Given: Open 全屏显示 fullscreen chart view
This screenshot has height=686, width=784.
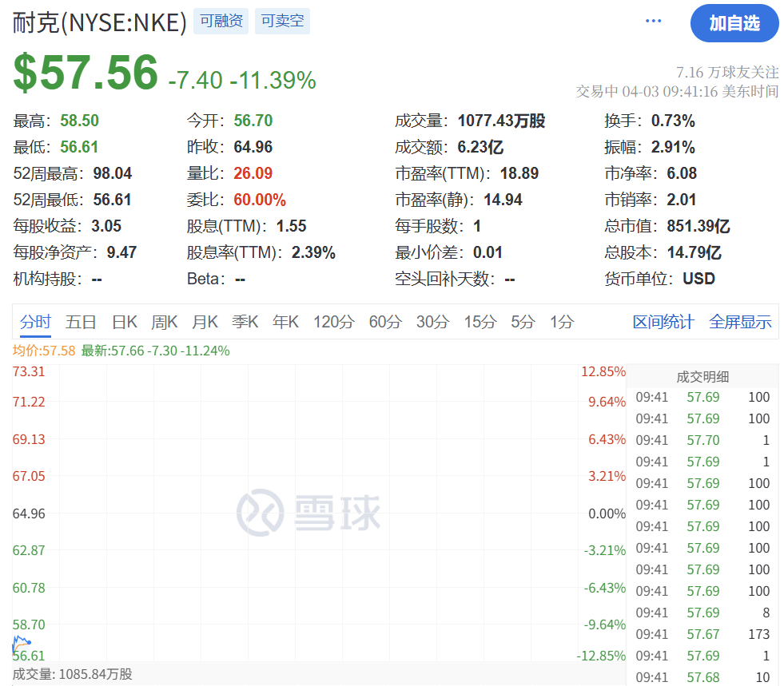Looking at the screenshot, I should 740,320.
